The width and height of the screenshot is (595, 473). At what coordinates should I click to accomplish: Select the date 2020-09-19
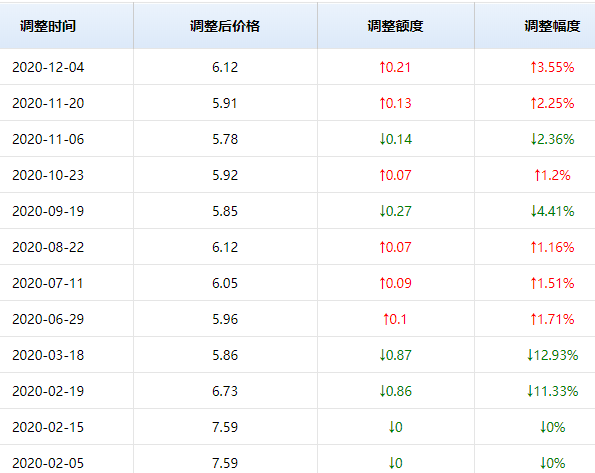[48, 211]
